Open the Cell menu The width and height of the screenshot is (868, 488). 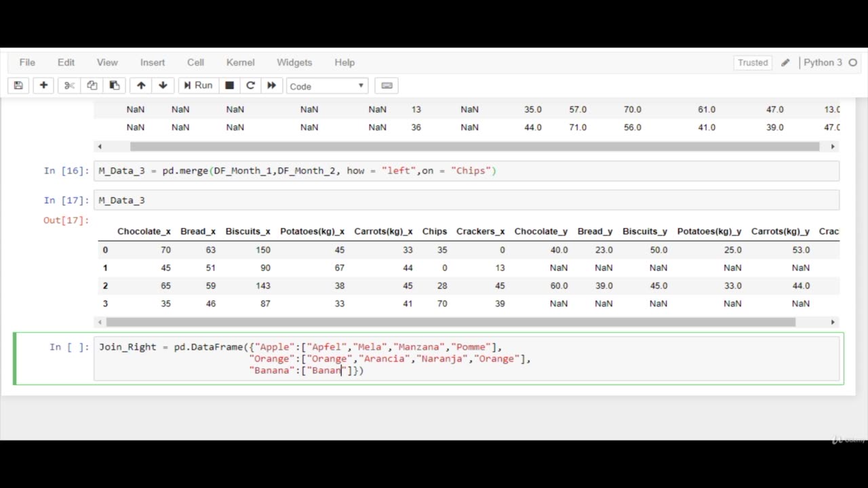tap(195, 62)
